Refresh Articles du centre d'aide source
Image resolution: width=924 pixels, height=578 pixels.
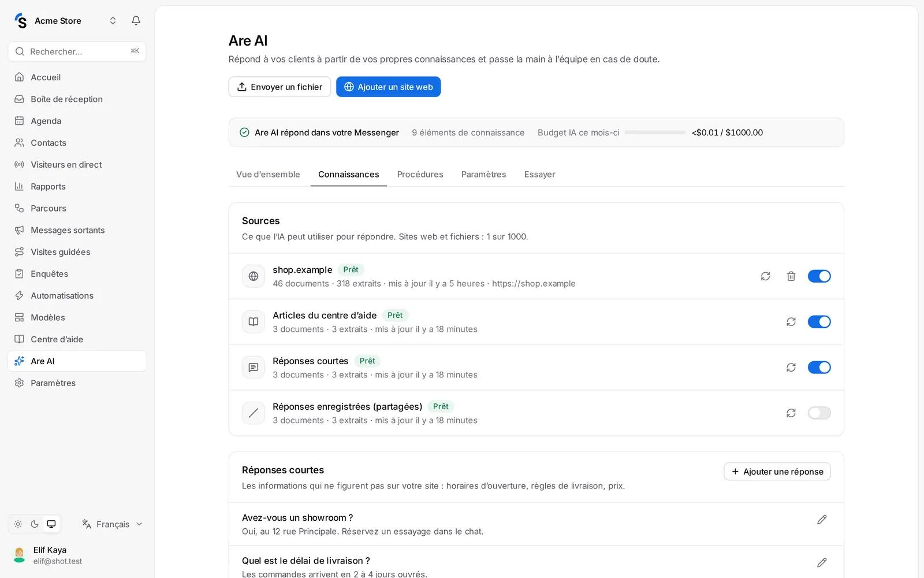pos(791,322)
